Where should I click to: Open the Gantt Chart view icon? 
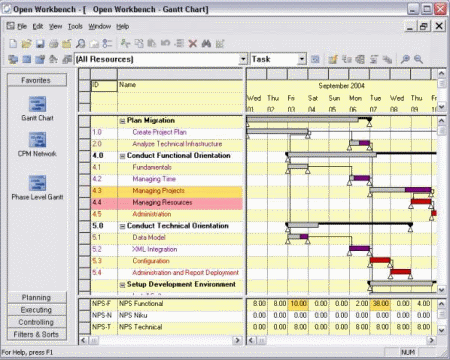[x=37, y=104]
